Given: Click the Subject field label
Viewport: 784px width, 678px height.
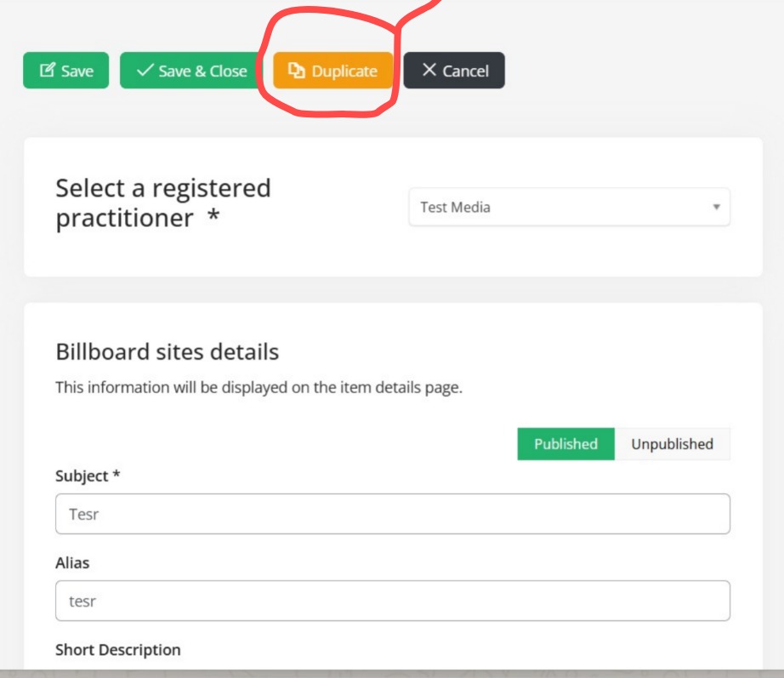Looking at the screenshot, I should point(88,476).
